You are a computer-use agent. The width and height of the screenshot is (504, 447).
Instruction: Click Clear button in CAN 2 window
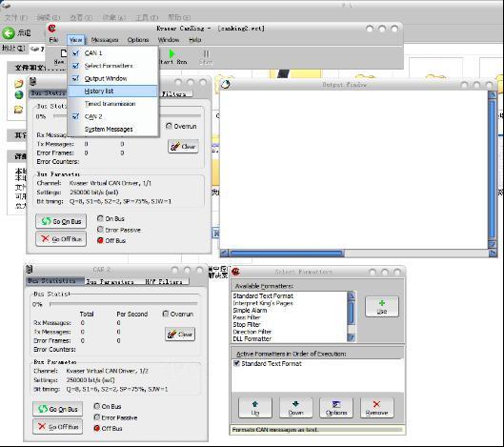click(180, 335)
